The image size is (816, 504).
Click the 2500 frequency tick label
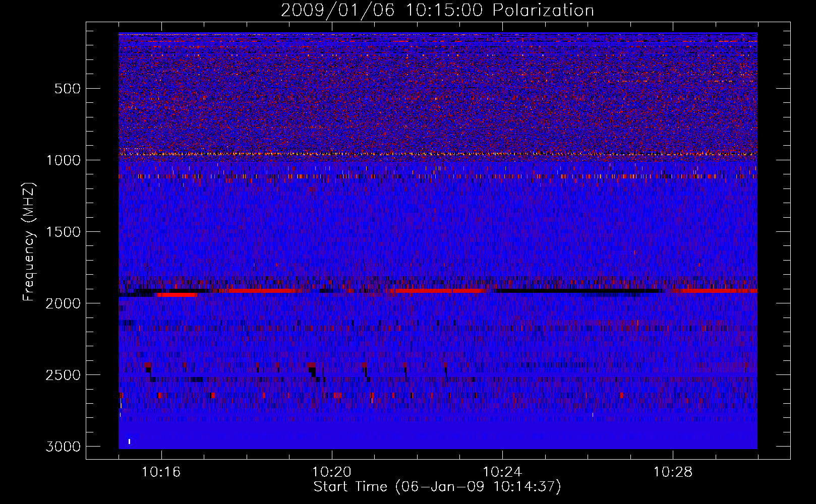pos(63,375)
